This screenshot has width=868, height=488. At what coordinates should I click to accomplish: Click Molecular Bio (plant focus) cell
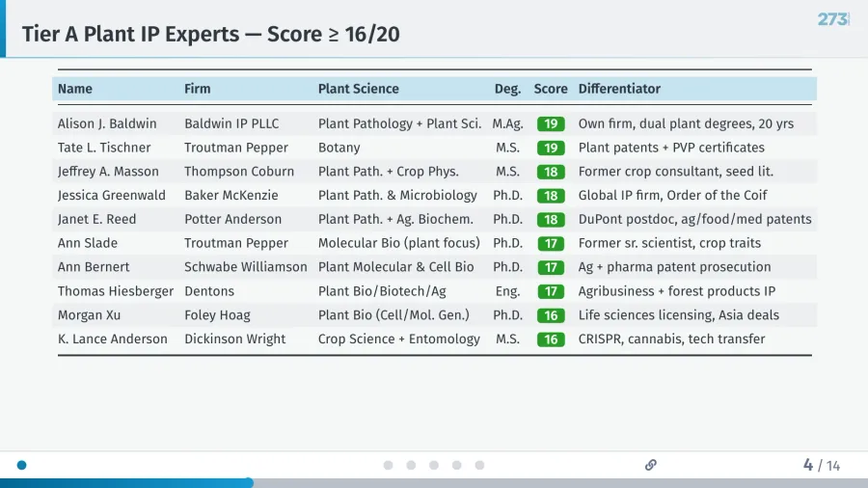coord(399,243)
